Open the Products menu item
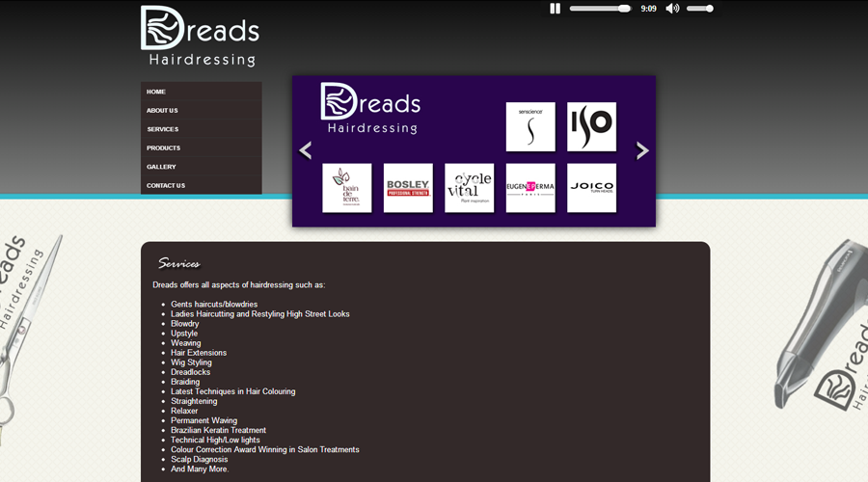The width and height of the screenshot is (868, 482). click(201, 147)
